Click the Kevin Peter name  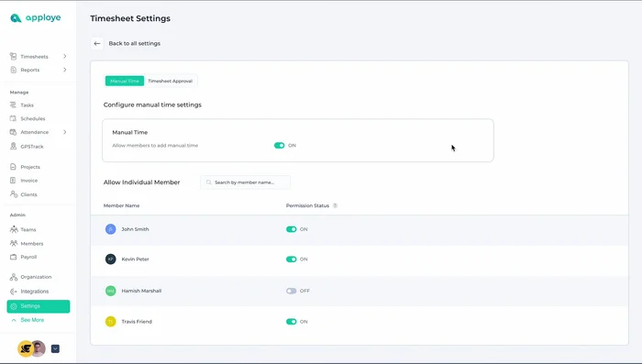(135, 259)
